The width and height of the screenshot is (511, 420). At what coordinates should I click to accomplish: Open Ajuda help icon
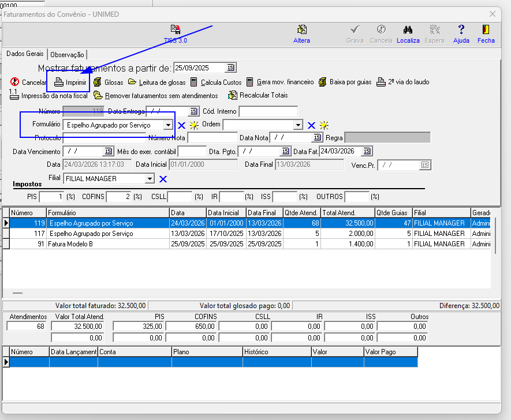tap(461, 30)
